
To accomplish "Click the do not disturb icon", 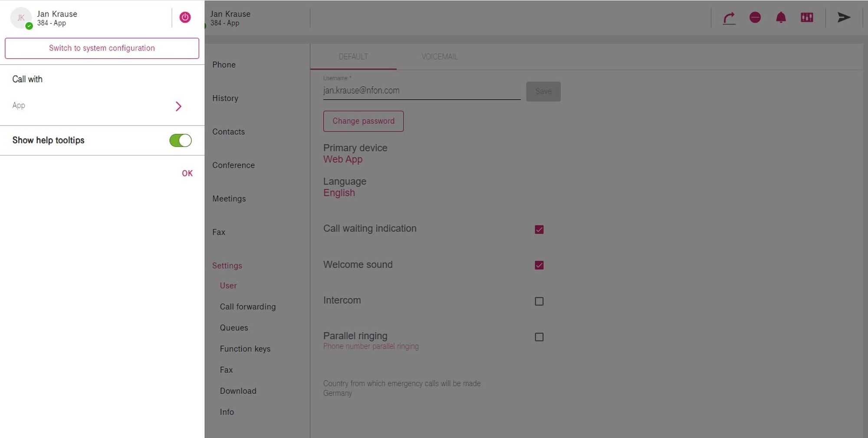I will click(755, 17).
